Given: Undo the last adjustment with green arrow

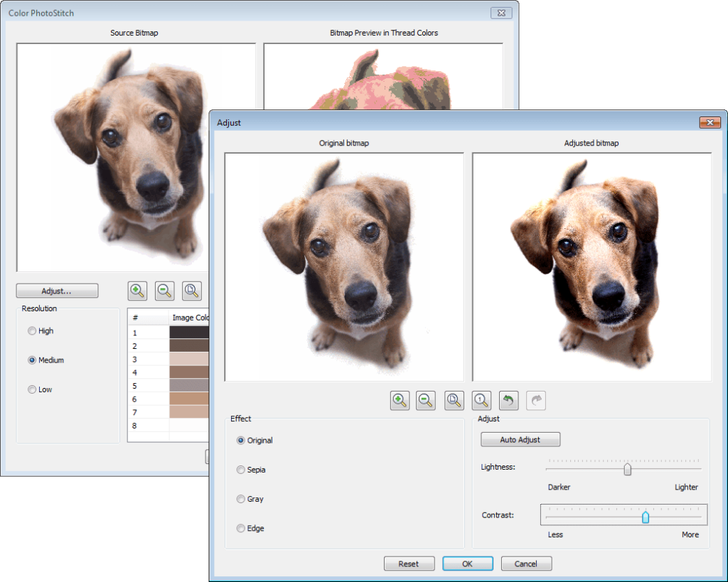Looking at the screenshot, I should coord(508,401).
